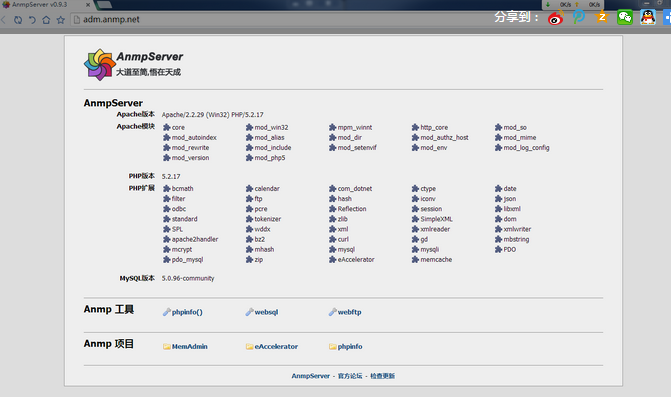Click puzzle icon beside PDO

(498, 249)
